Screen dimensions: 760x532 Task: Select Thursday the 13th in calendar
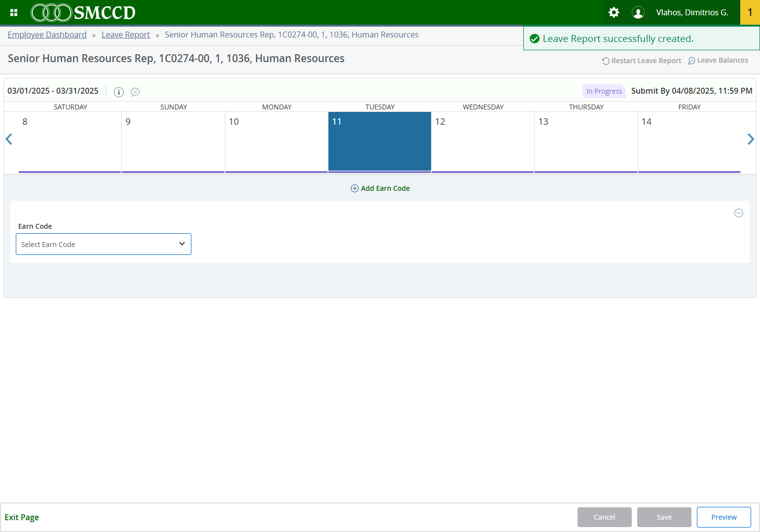[586, 142]
